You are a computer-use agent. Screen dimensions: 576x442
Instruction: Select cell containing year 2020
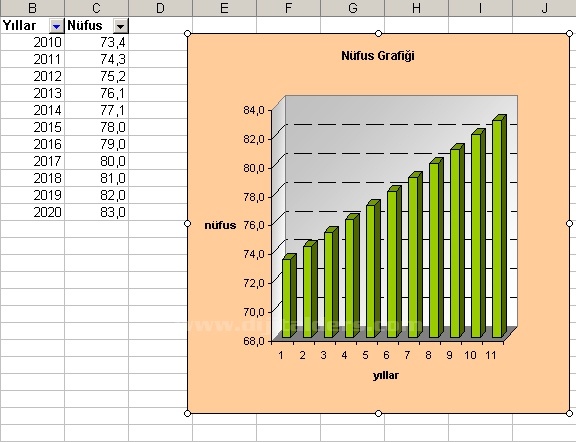(32, 212)
